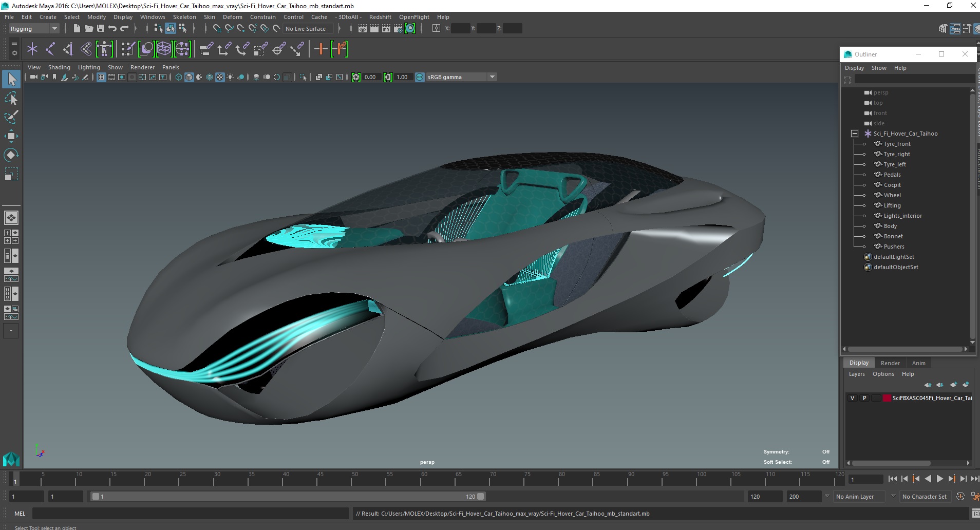Click the Snap to Grids magnet icon
The width and height of the screenshot is (980, 530).
tap(217, 29)
